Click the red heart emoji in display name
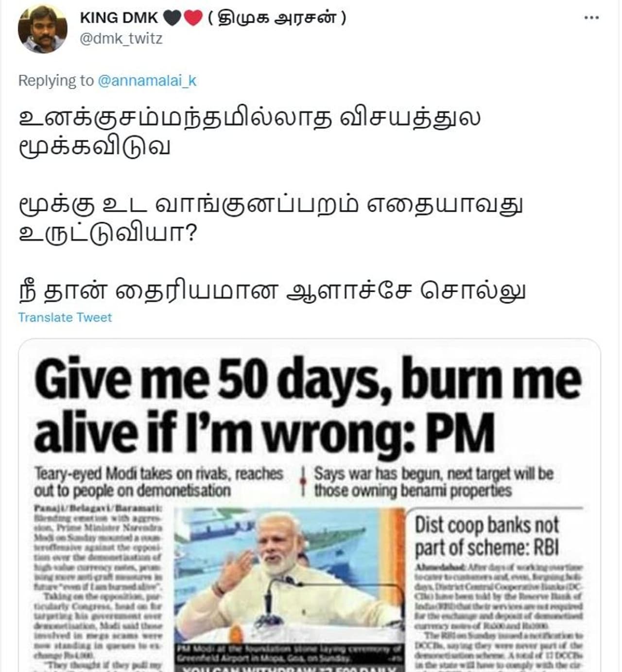This screenshot has height=672, width=622. point(192,18)
